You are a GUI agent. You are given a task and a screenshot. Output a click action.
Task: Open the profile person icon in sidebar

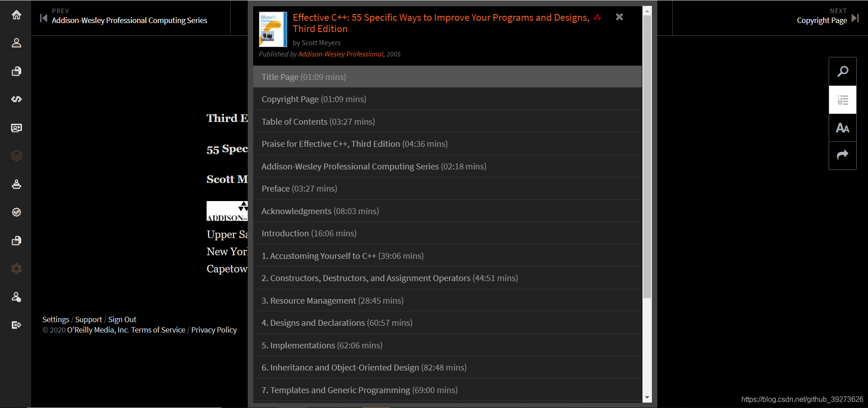[x=16, y=43]
